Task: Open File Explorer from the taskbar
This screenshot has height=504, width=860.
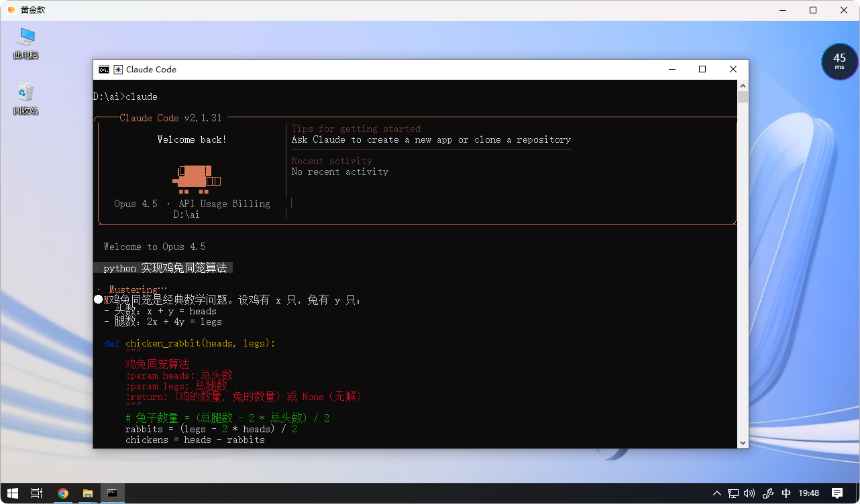Action: pos(87,493)
